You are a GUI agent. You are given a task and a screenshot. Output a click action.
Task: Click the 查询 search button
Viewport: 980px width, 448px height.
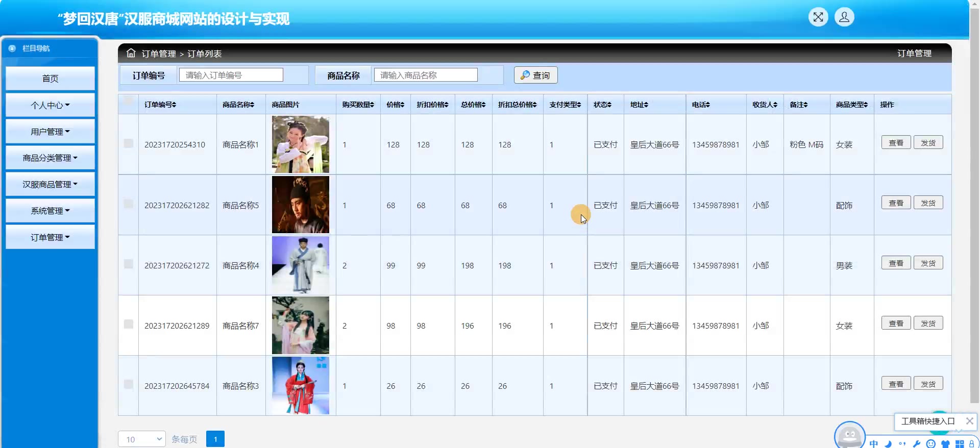(535, 75)
